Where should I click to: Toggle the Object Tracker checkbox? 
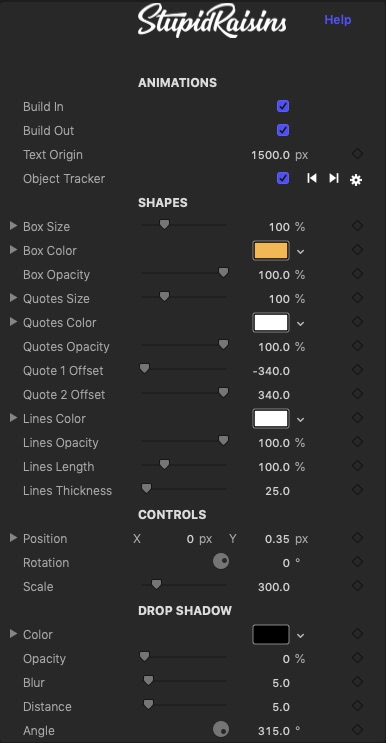click(x=283, y=178)
